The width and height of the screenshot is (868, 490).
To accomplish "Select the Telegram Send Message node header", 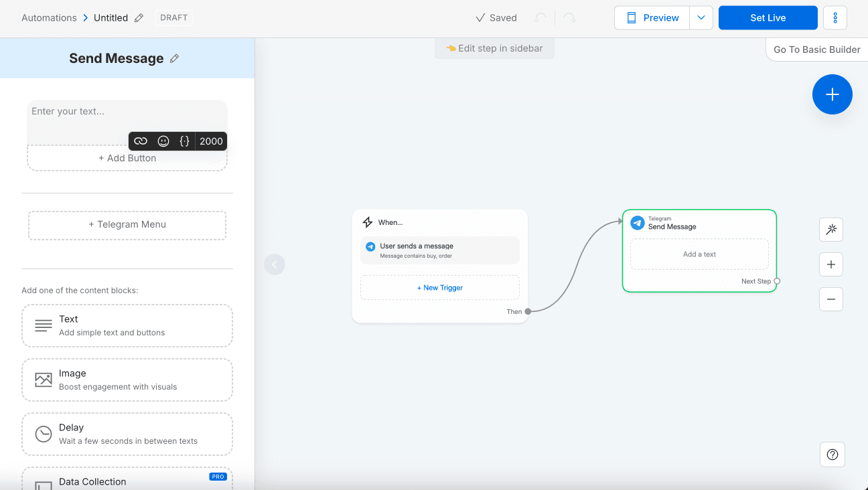I will tap(699, 223).
